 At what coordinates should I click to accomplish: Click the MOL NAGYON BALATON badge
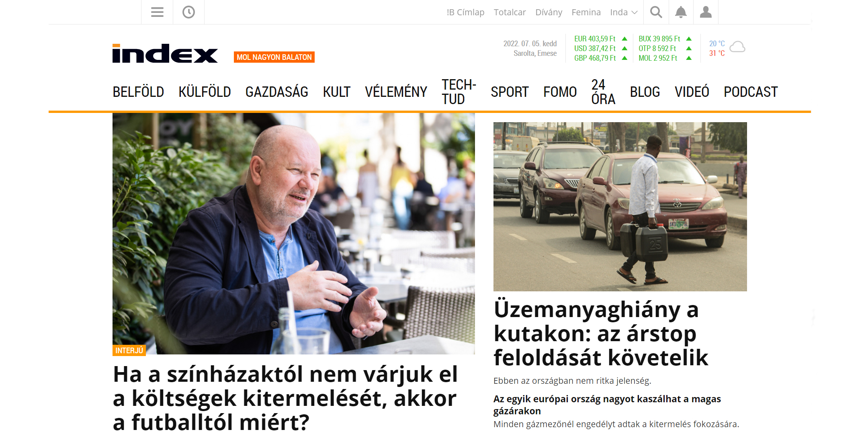[x=274, y=57]
